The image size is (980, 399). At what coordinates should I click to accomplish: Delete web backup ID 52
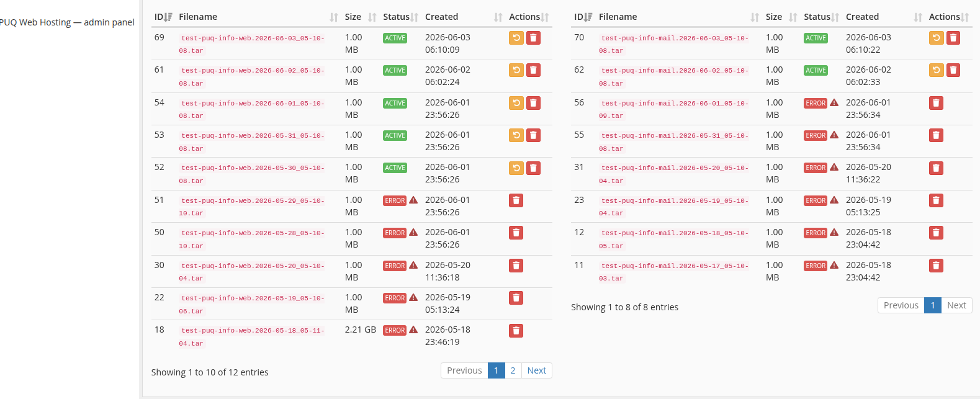click(533, 168)
